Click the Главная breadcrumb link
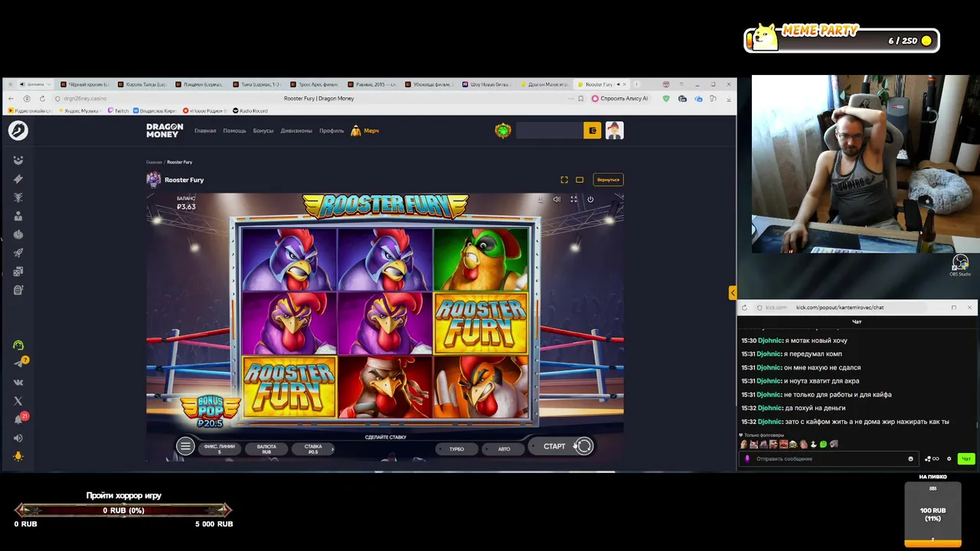Image resolution: width=980 pixels, height=551 pixels. click(x=154, y=162)
